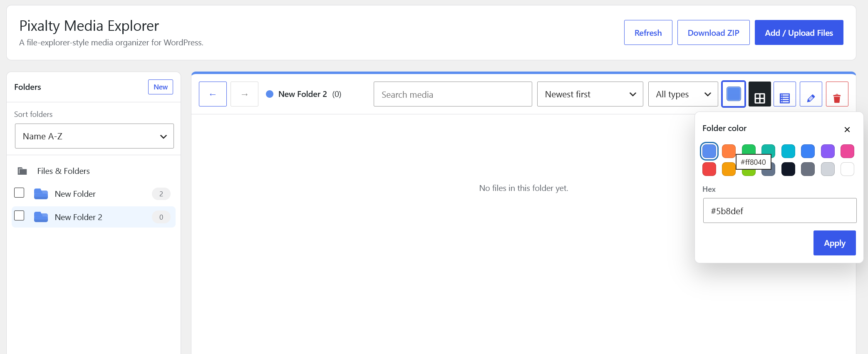
Task: Pick the cyan color swatch
Action: 788,151
